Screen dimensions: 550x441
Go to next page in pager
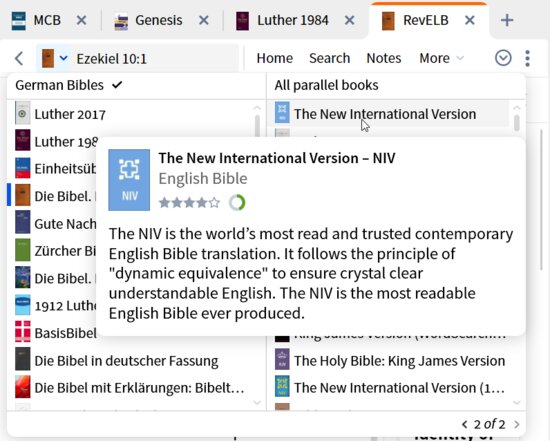(517, 425)
